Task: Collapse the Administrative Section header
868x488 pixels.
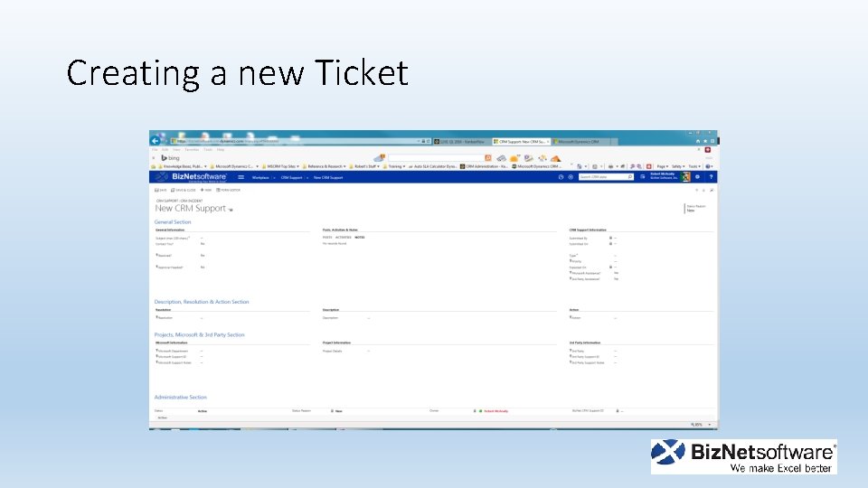Action: pyautogui.click(x=181, y=398)
